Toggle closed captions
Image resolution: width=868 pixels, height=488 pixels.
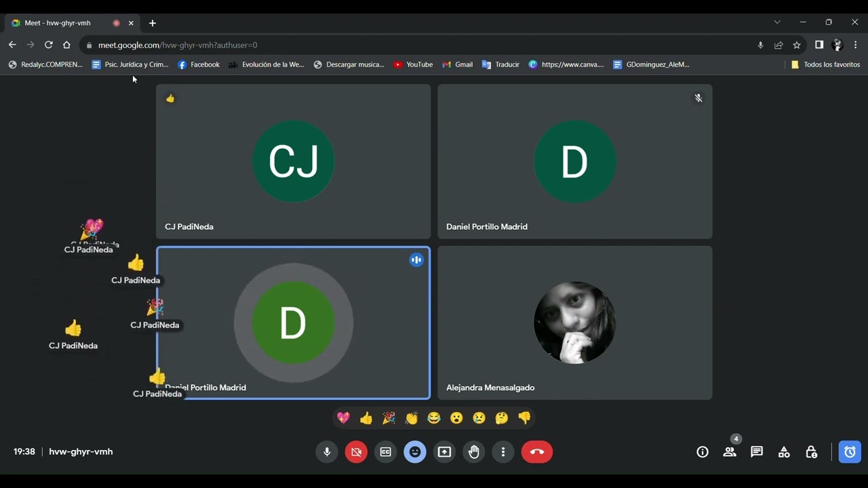click(x=386, y=452)
